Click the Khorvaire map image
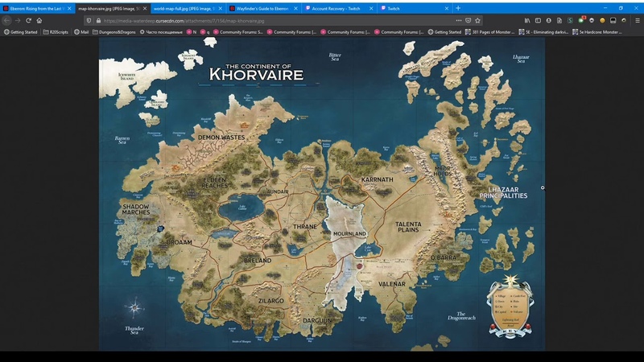644x362 pixels. 321,194
